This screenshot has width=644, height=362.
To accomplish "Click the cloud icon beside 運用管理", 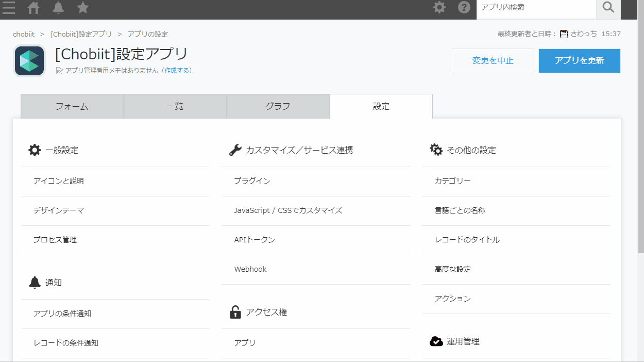I will click(x=436, y=341).
